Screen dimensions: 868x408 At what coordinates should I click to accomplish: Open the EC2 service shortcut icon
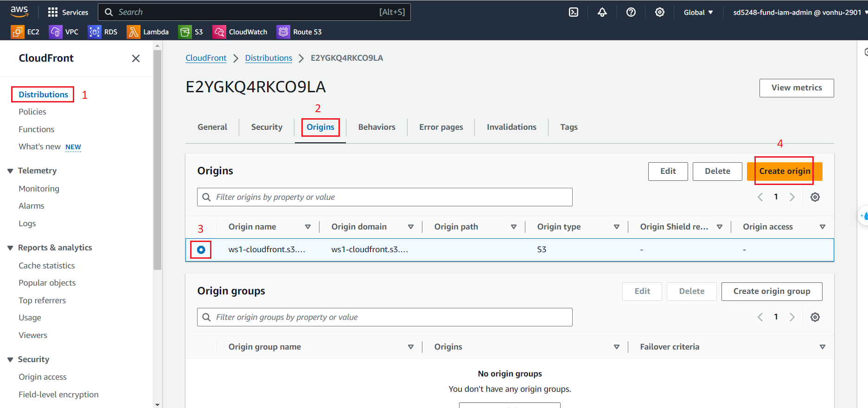coord(18,32)
